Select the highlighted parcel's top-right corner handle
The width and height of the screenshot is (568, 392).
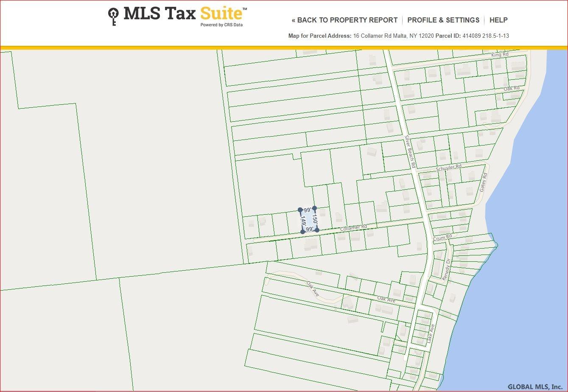click(x=314, y=208)
